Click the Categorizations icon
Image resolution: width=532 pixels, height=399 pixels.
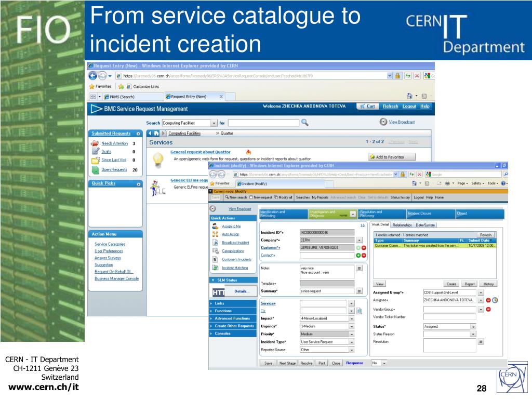click(x=215, y=251)
